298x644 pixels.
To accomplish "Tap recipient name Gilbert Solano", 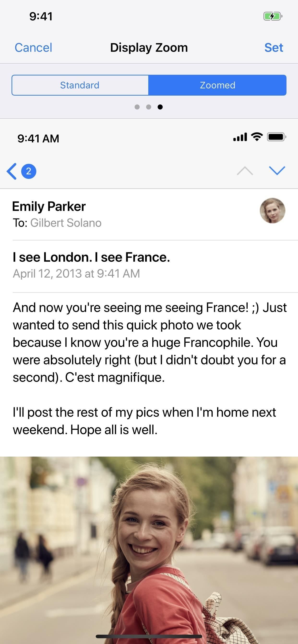I will [66, 223].
